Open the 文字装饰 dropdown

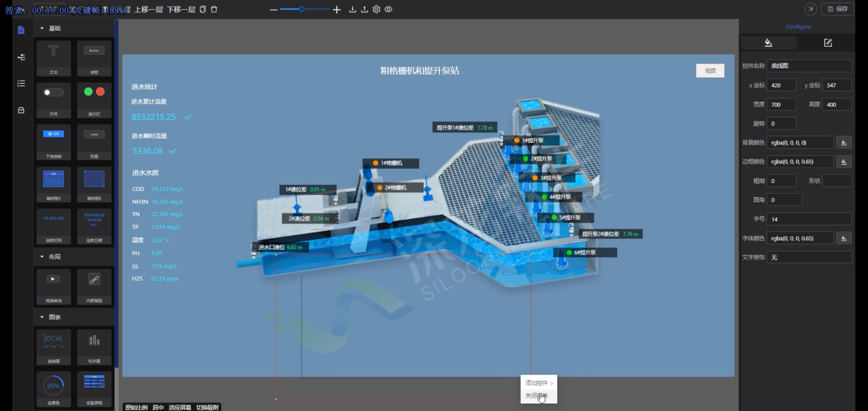(x=809, y=257)
